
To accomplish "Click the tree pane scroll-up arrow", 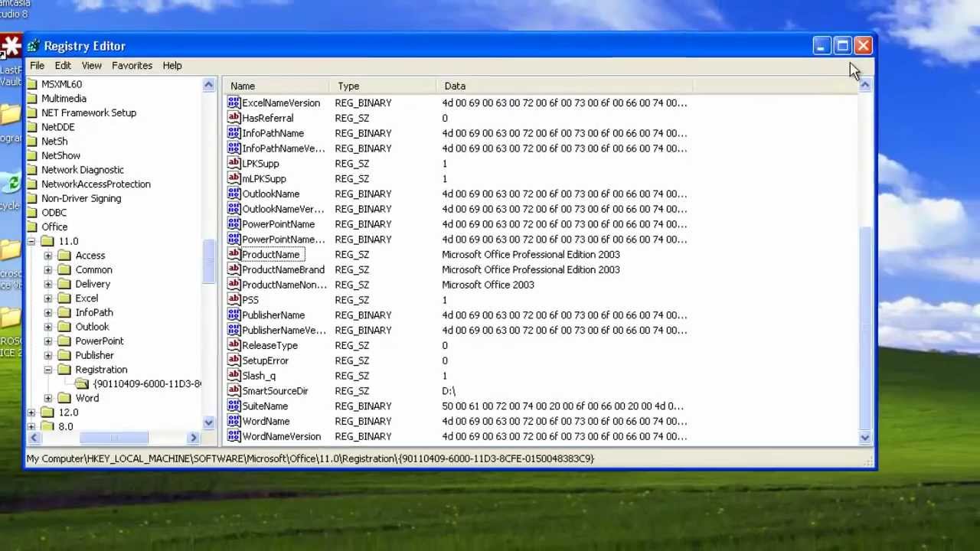I will [x=208, y=85].
